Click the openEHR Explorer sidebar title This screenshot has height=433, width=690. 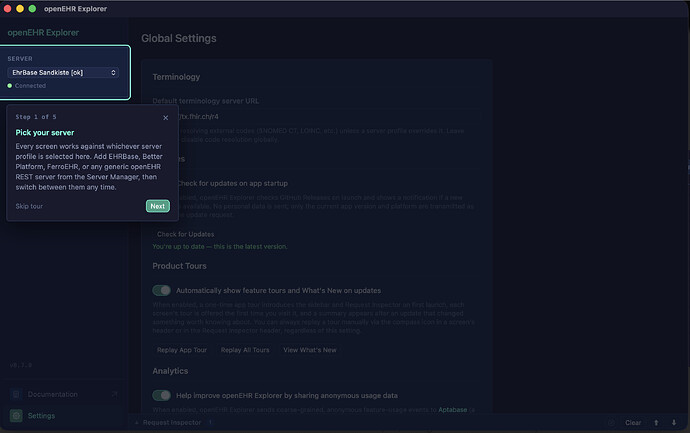coord(43,33)
